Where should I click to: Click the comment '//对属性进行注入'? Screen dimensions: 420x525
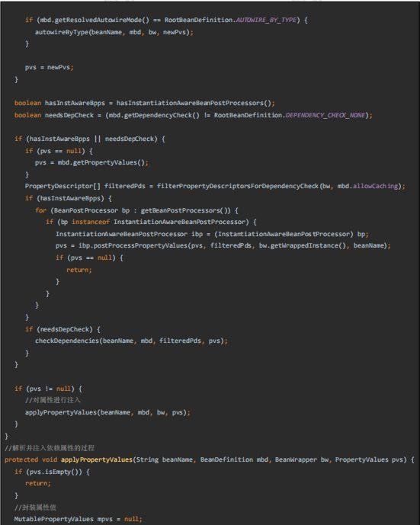click(53, 400)
